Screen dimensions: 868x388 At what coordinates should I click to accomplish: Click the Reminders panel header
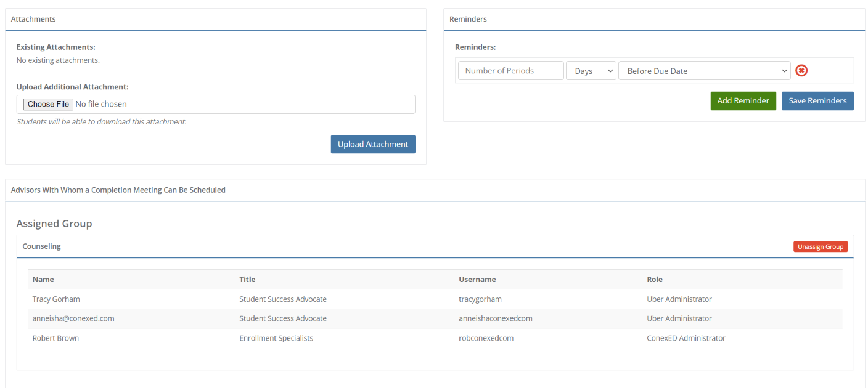pos(468,19)
